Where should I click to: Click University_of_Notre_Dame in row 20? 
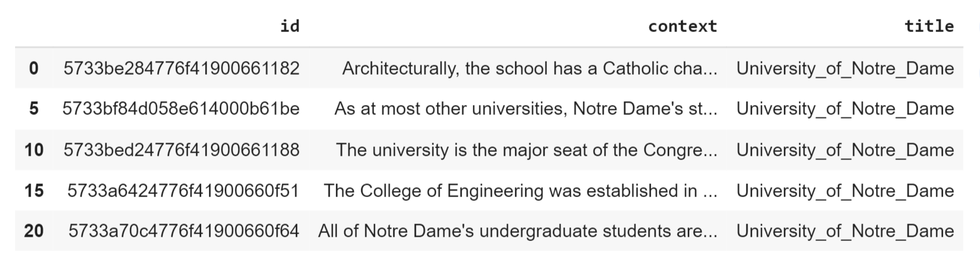[845, 231]
